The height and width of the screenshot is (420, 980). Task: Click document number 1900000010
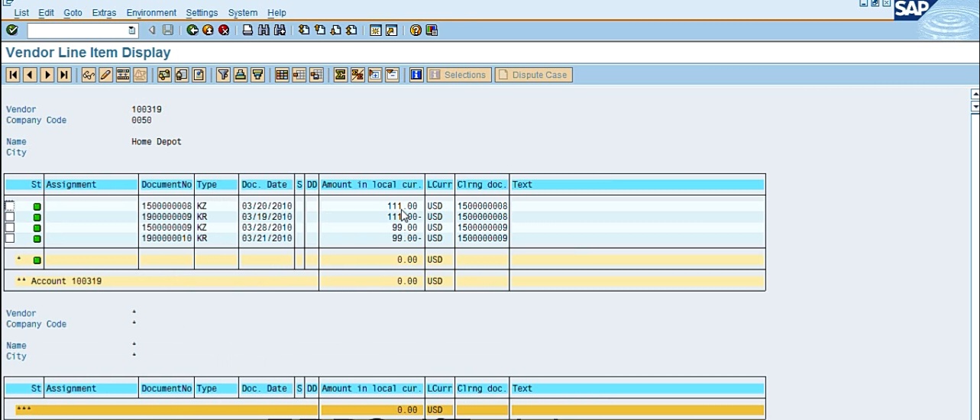tap(167, 238)
